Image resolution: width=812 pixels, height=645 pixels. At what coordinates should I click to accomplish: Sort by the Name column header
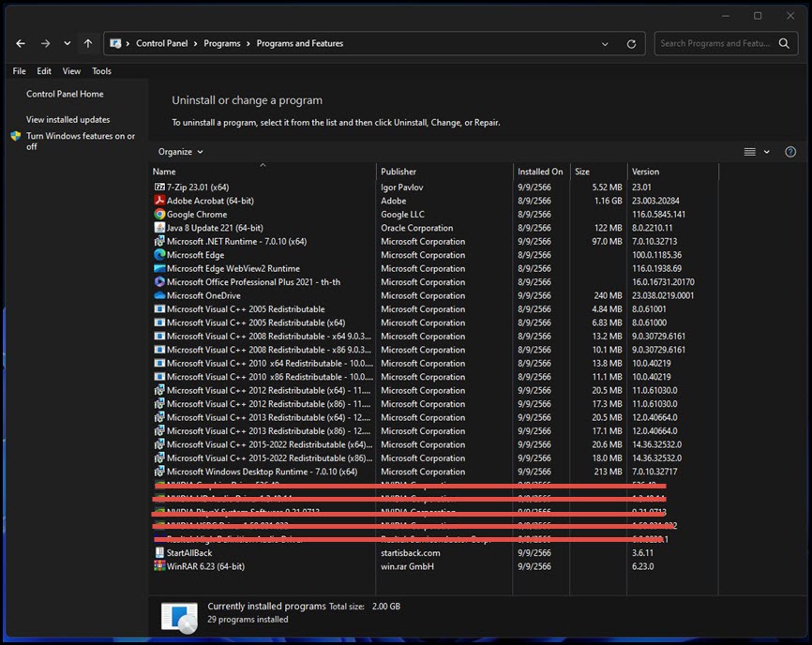[263, 172]
